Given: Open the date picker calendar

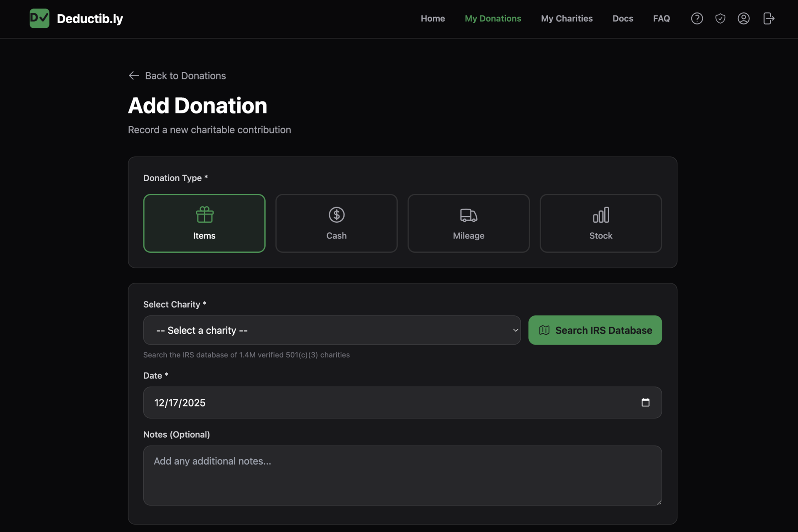Looking at the screenshot, I should 645,402.
